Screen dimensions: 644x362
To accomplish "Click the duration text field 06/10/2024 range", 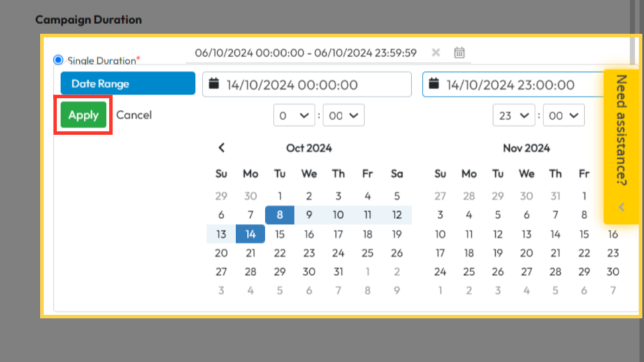I will click(306, 53).
